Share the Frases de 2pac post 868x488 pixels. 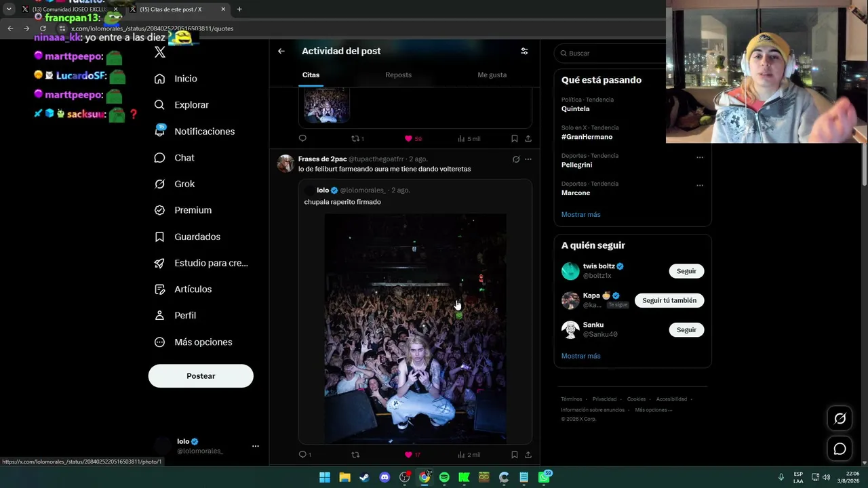tap(528, 455)
